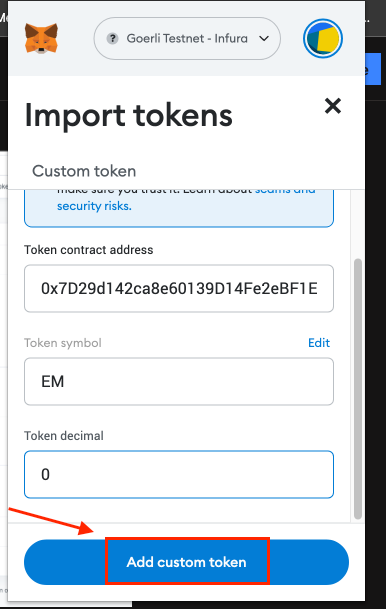Click the Edit link for token symbol

click(319, 343)
